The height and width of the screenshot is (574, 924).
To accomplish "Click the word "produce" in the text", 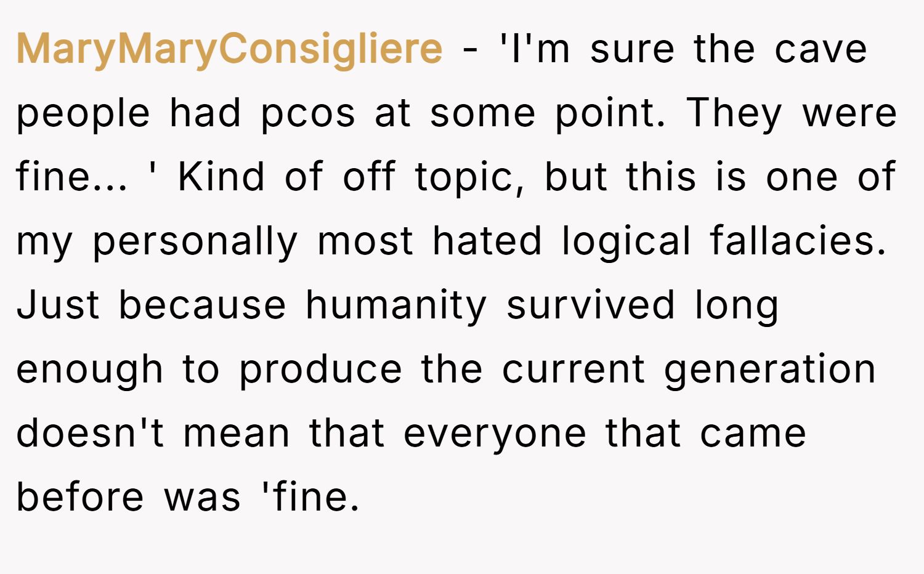I will tap(320, 370).
